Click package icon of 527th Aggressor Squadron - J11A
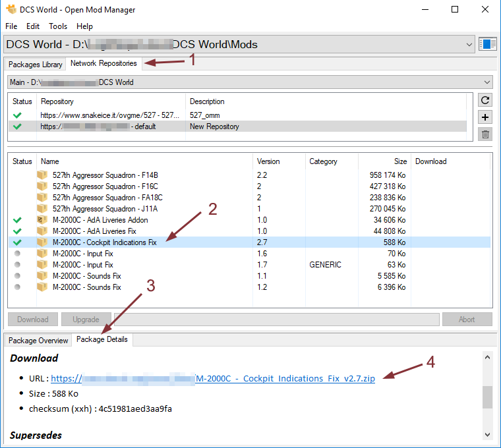The image size is (501, 448). [42, 208]
